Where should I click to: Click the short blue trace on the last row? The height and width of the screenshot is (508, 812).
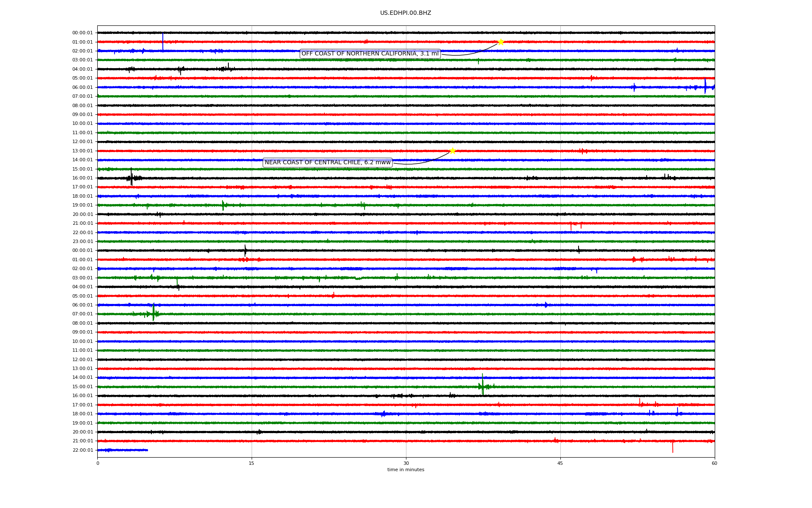[123, 450]
